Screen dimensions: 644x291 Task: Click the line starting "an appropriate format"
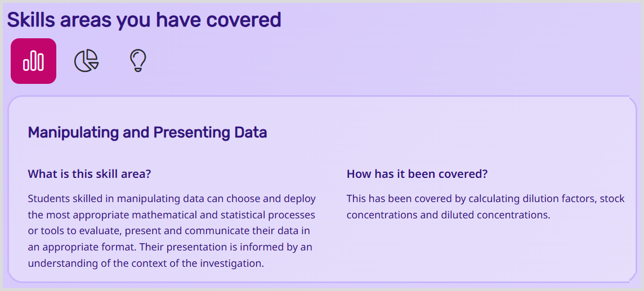pos(170,247)
